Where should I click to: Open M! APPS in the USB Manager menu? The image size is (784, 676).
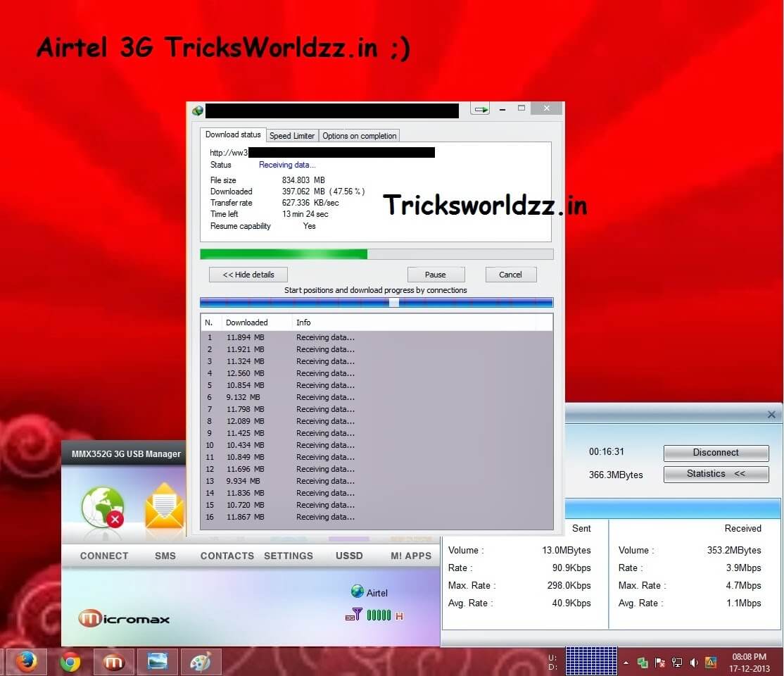pyautogui.click(x=411, y=556)
